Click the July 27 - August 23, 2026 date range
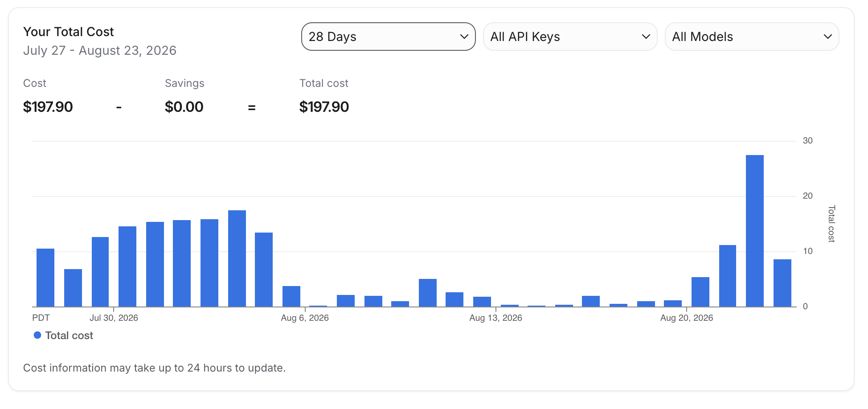The height and width of the screenshot is (409, 868). [100, 50]
